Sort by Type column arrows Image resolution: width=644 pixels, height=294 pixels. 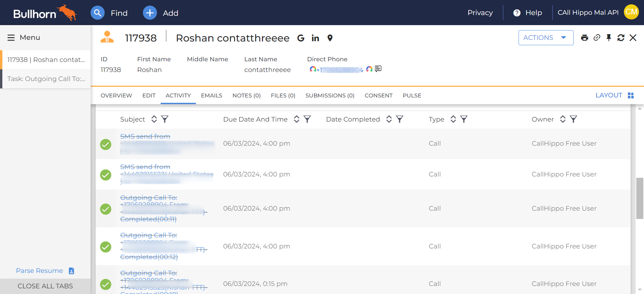point(453,119)
